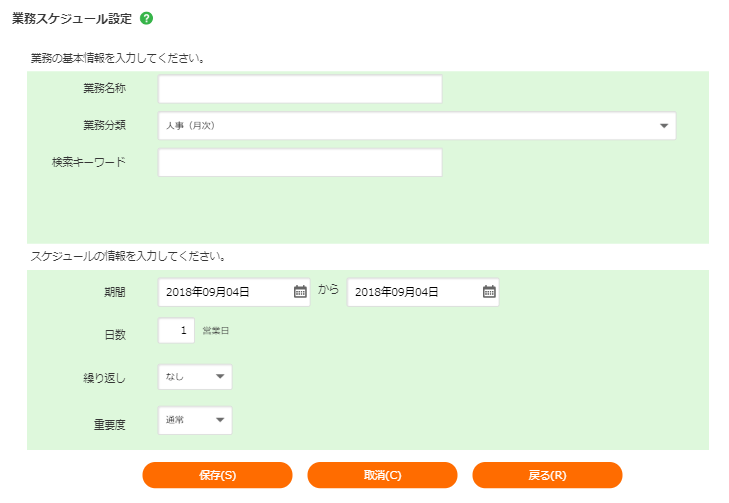Click the 業務分類 label text
Image resolution: width=729 pixels, height=503 pixels.
tap(104, 126)
